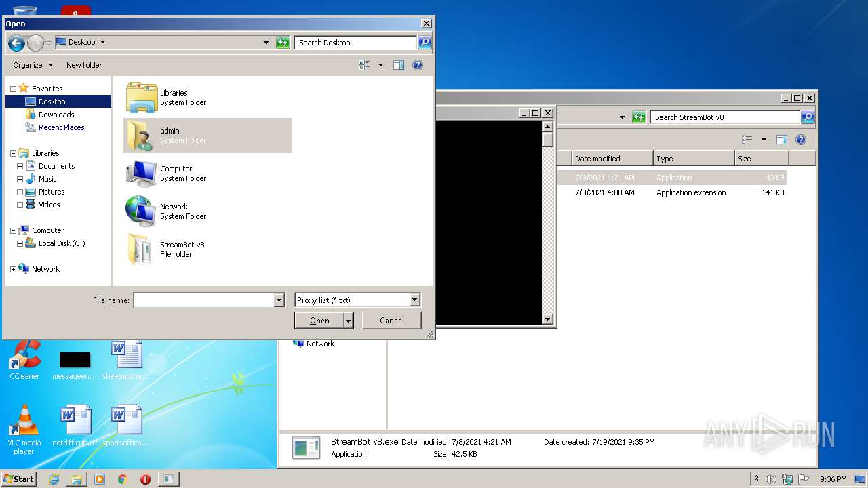Select Downloads in Favorites
Screen dimensions: 868x488
click(x=56, y=115)
